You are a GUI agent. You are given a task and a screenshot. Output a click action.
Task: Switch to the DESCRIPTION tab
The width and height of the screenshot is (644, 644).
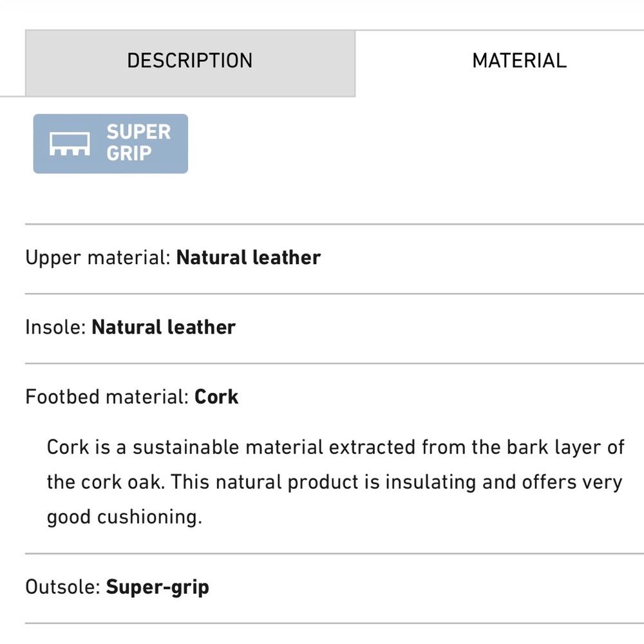[189, 60]
